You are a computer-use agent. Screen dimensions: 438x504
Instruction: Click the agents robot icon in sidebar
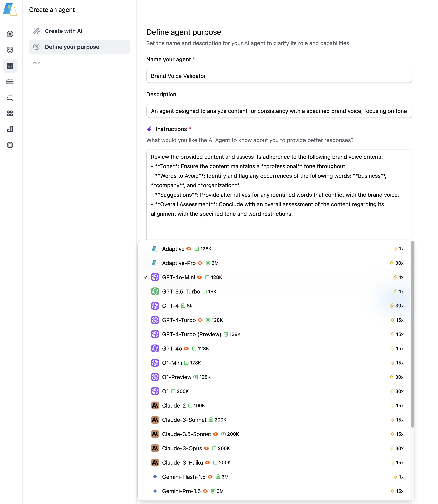point(10,66)
